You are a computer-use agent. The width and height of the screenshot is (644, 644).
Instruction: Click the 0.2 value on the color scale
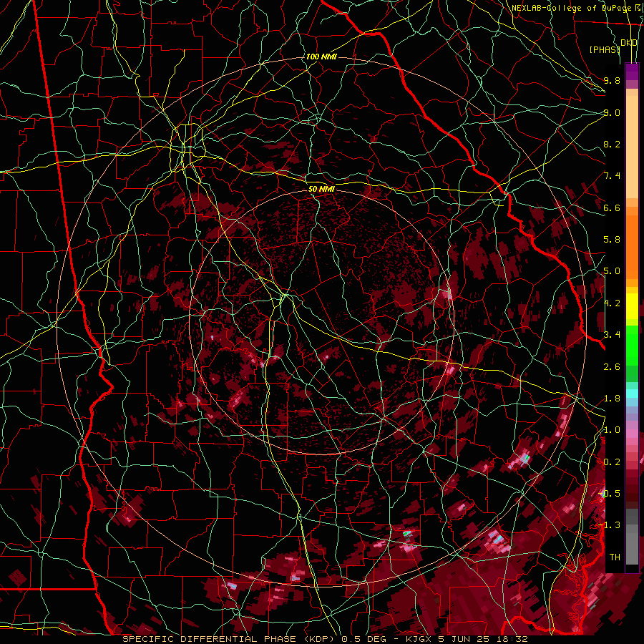612,462
